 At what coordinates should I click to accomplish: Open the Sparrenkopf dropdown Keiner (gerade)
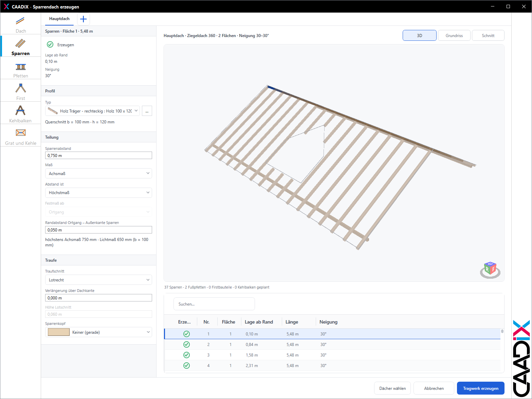(x=98, y=332)
